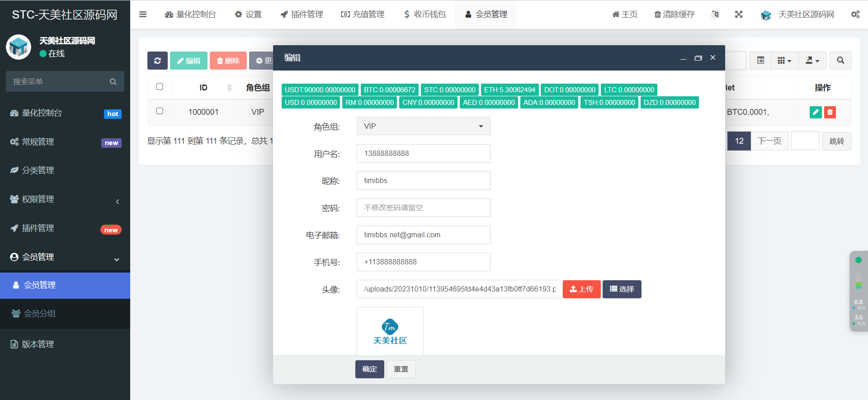Click the BTC:0.00006672 balance tag
Image resolution: width=868 pixels, height=400 pixels.
tap(390, 89)
